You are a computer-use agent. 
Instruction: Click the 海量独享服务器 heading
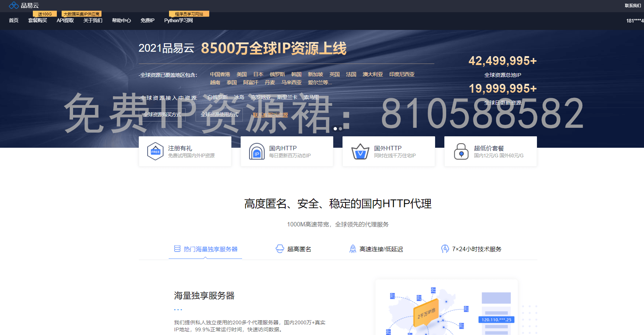pyautogui.click(x=204, y=295)
